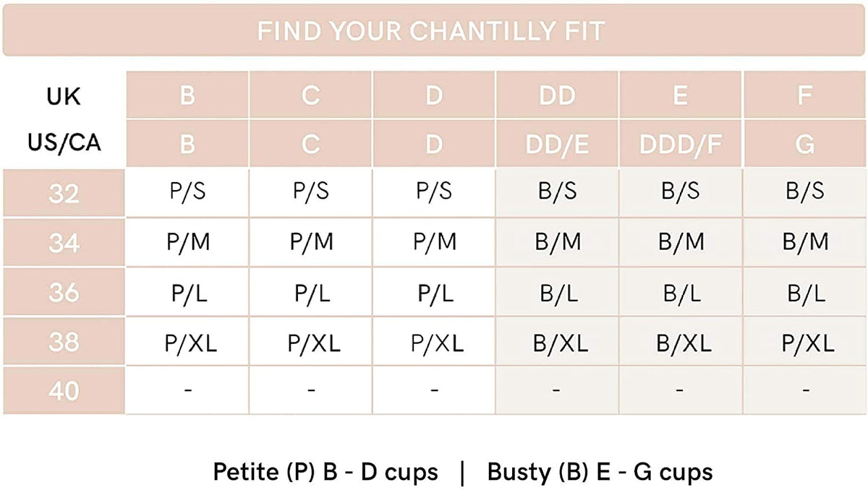Click the US/CA G cup header
The width and height of the screenshot is (868, 490).
[804, 144]
